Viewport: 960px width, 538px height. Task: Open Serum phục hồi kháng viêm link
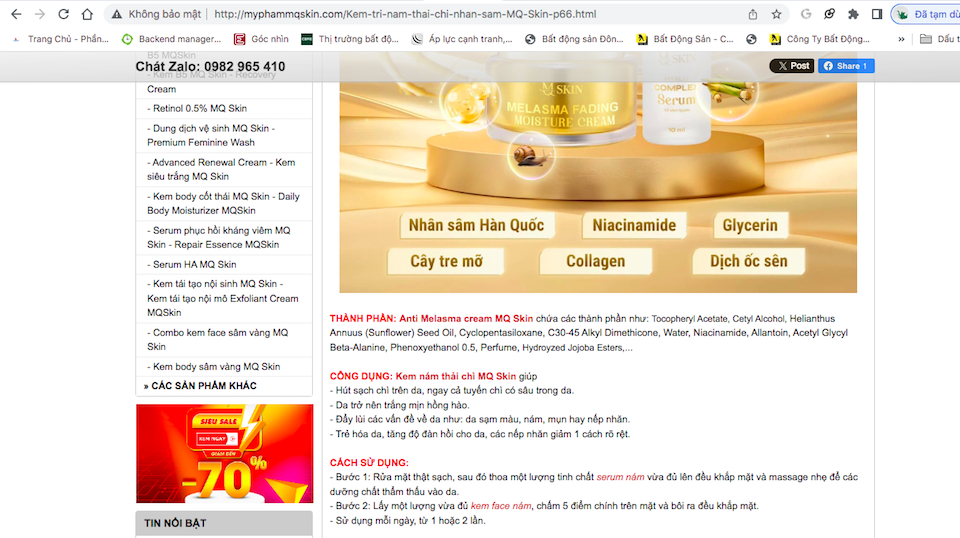219,237
